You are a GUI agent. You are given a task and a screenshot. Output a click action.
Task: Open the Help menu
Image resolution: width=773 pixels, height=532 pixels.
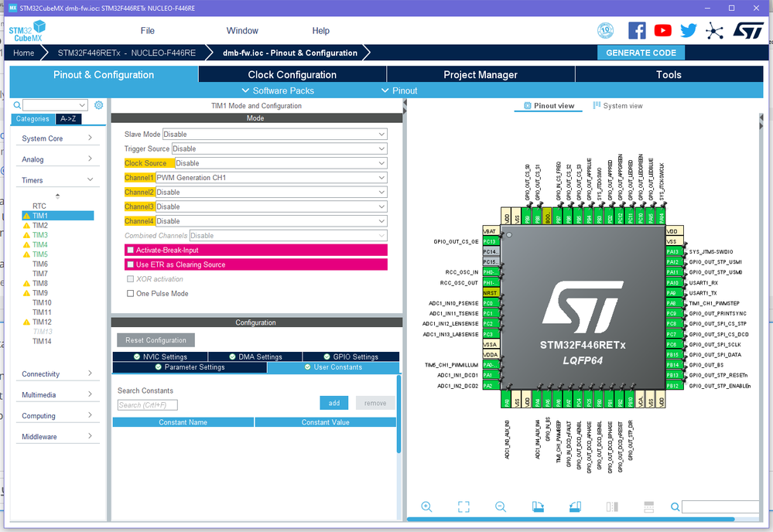point(320,30)
